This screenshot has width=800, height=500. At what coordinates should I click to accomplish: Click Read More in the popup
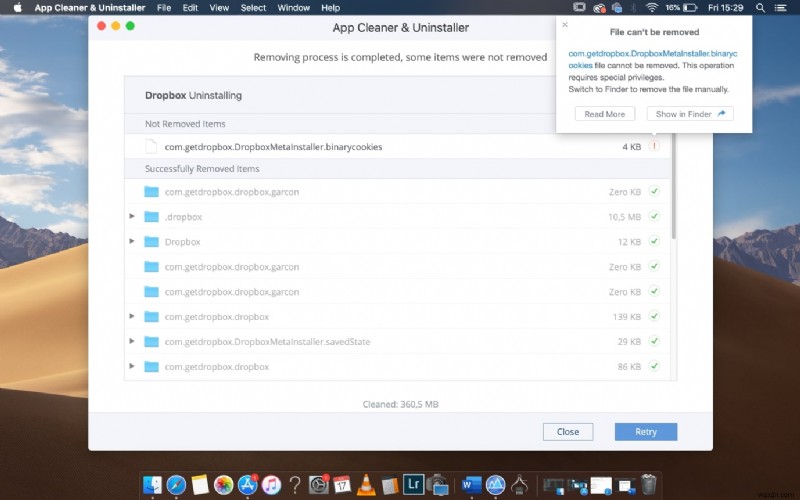tap(605, 114)
